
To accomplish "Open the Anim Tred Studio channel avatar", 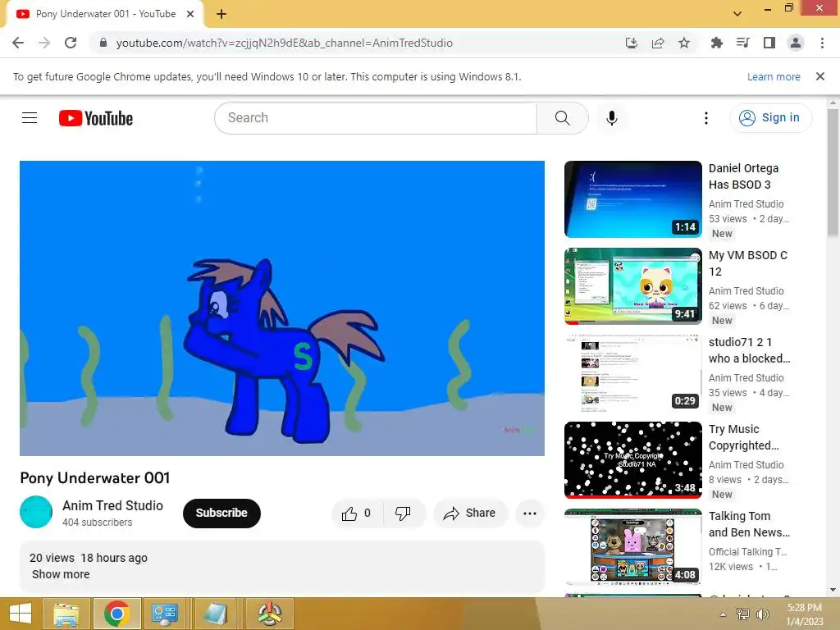I will pyautogui.click(x=36, y=512).
